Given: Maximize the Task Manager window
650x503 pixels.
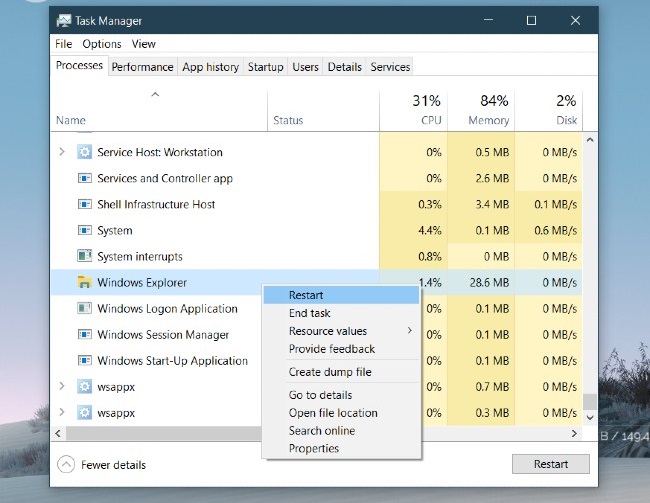Looking at the screenshot, I should pos(531,20).
